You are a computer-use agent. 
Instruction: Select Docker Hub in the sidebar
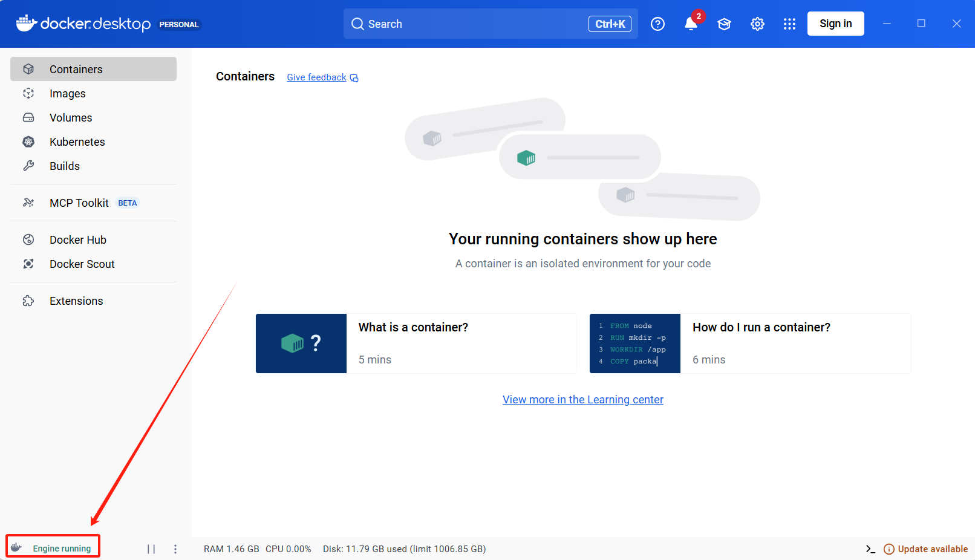click(93, 239)
